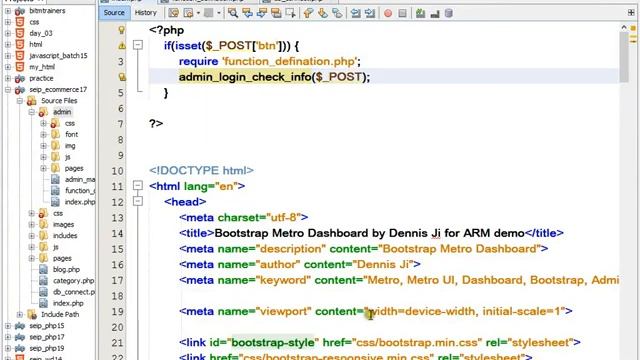Click the red Start Macro Recording icon
The width and height of the screenshot is (640, 360).
[388, 13]
